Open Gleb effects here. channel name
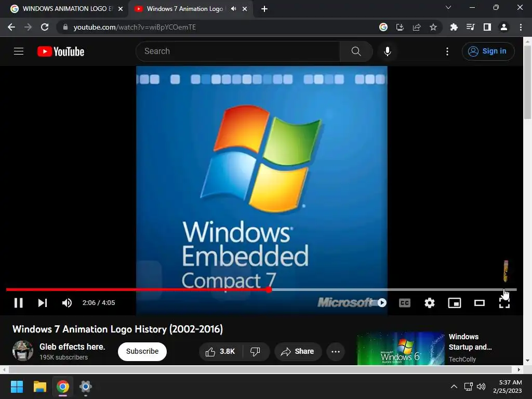This screenshot has width=532, height=399. pyautogui.click(x=72, y=347)
